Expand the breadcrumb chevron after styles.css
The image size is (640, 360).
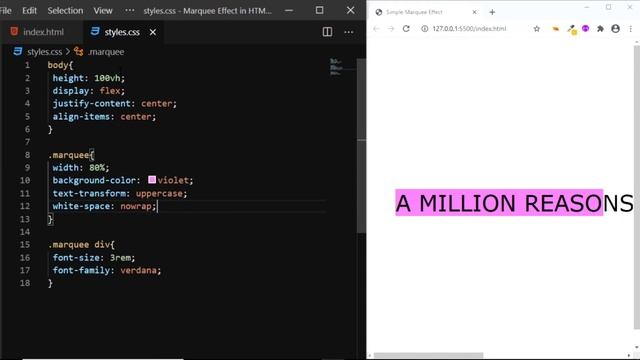[x=68, y=52]
